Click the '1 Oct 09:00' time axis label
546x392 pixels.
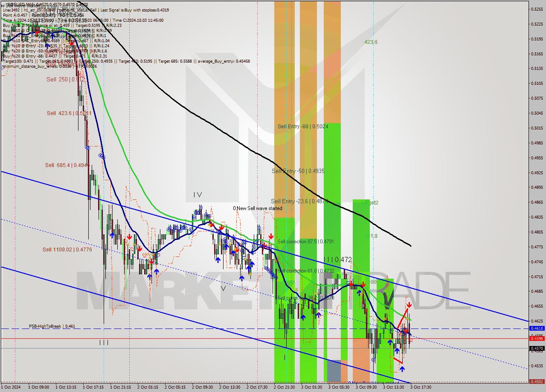coord(38,387)
